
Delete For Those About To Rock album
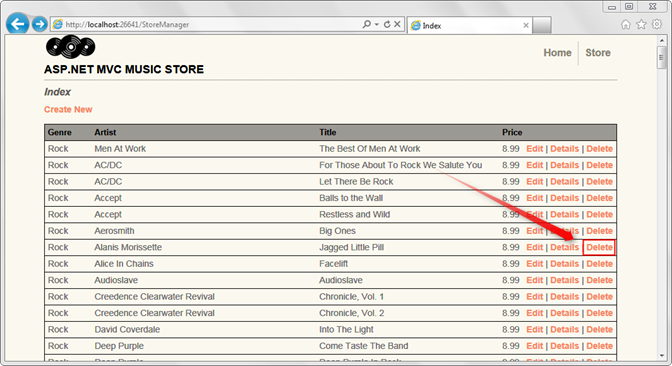tap(600, 165)
